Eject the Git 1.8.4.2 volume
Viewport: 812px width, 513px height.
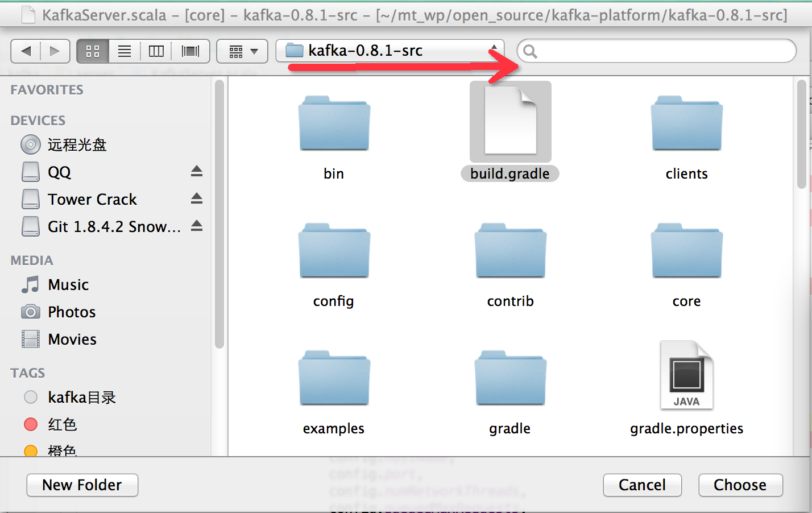[197, 226]
